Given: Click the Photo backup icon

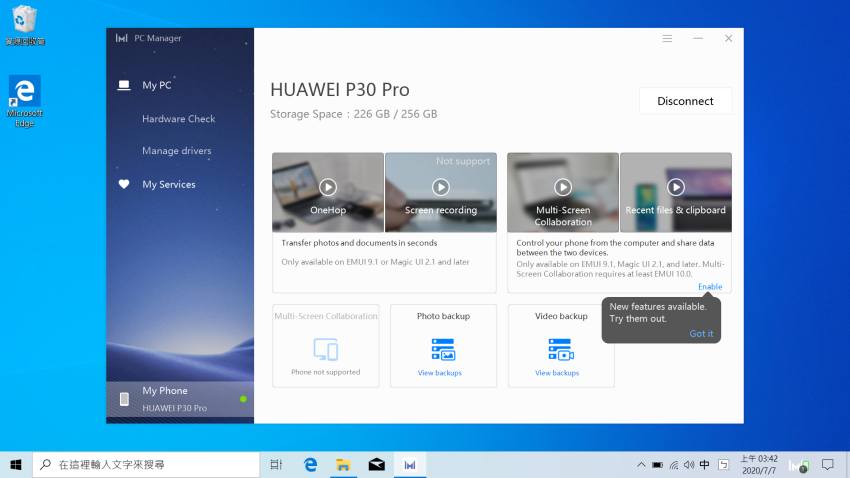Looking at the screenshot, I should [443, 349].
